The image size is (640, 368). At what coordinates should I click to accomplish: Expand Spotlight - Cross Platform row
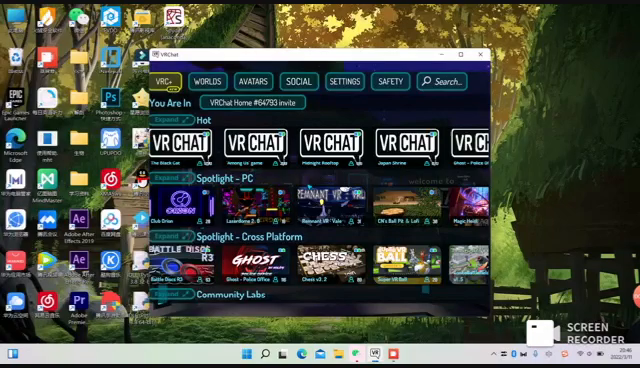coord(172,236)
